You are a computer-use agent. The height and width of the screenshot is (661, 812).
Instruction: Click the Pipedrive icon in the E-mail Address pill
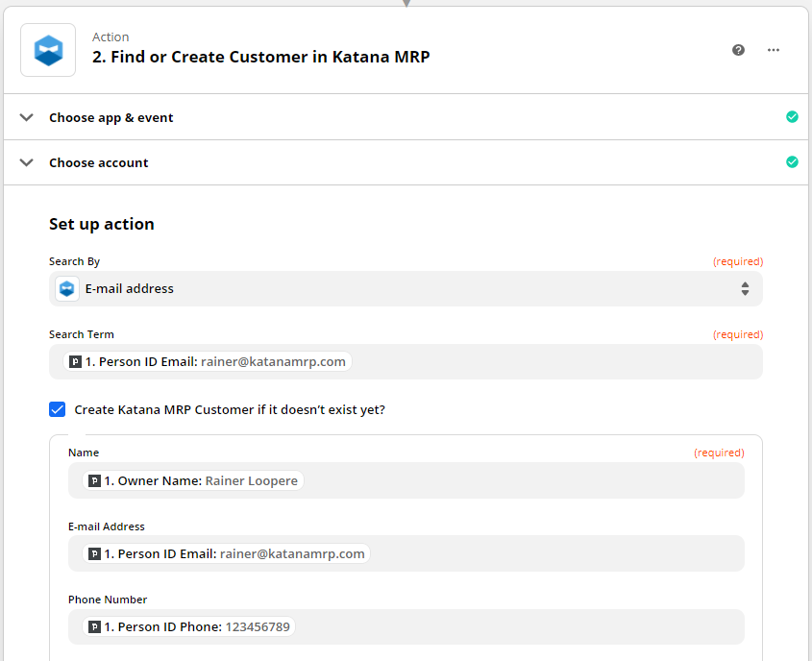[94, 553]
